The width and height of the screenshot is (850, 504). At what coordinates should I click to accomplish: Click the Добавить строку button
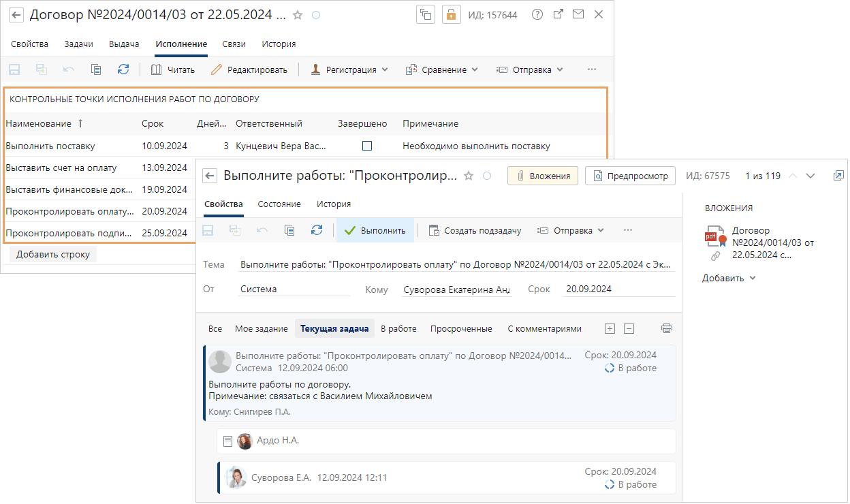tap(52, 255)
